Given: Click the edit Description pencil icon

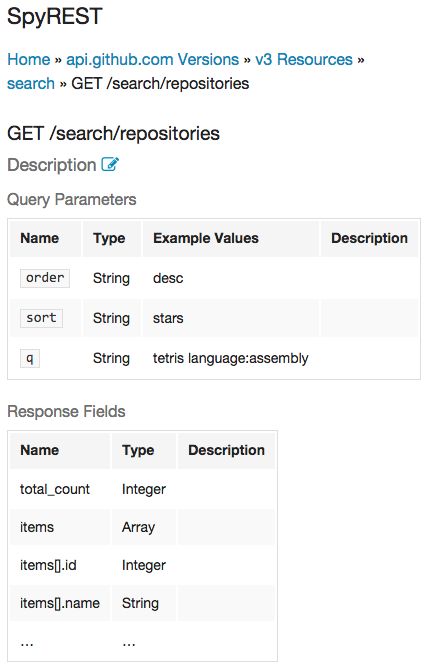Looking at the screenshot, I should coord(110,164).
